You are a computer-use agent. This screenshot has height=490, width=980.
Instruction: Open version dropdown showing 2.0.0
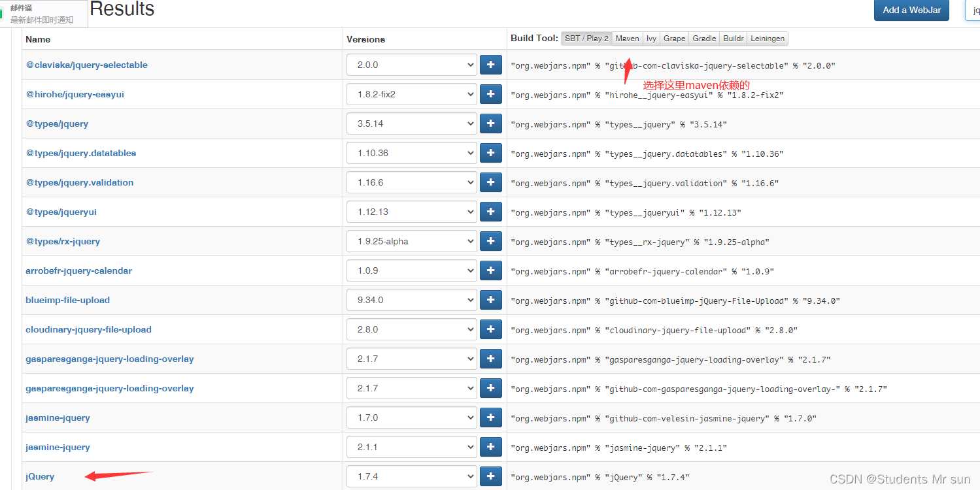click(412, 65)
